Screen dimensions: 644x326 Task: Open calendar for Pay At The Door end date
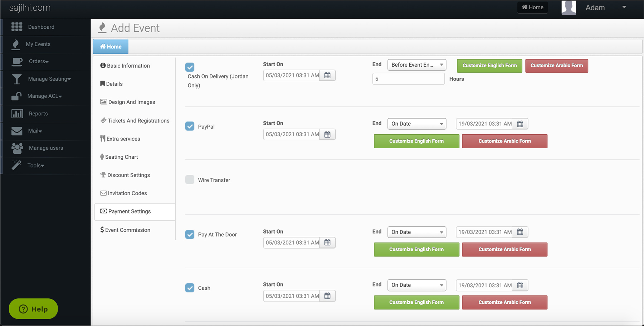pyautogui.click(x=520, y=232)
